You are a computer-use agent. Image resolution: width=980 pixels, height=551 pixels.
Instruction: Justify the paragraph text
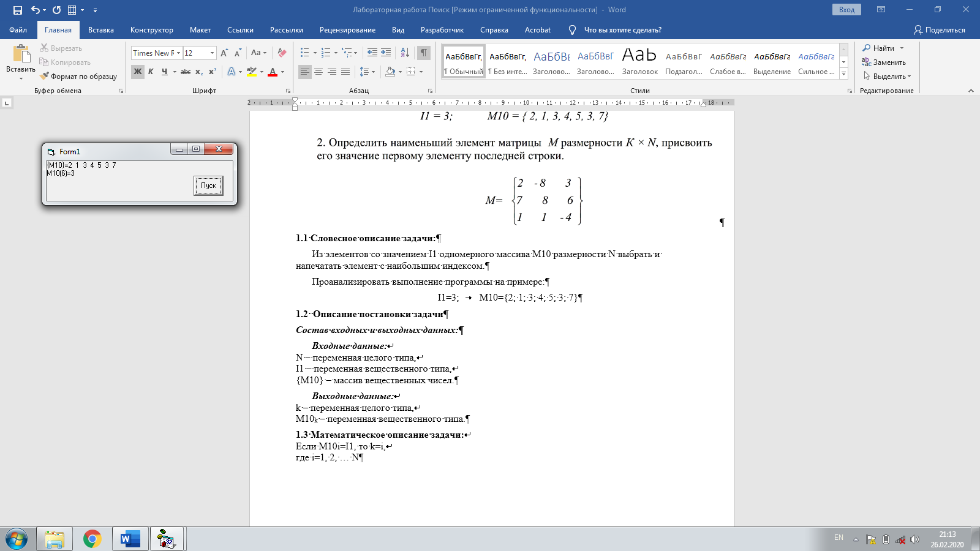tap(345, 72)
